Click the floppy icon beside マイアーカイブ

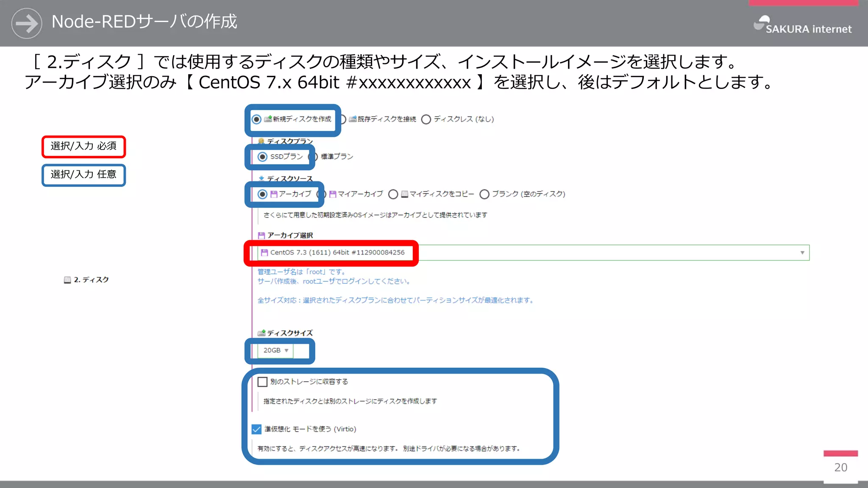tap(333, 194)
